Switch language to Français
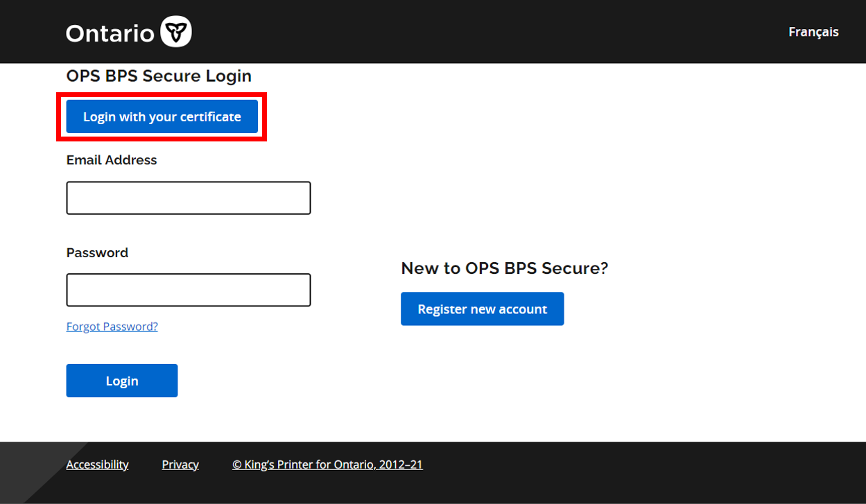The width and height of the screenshot is (866, 504). tap(813, 32)
